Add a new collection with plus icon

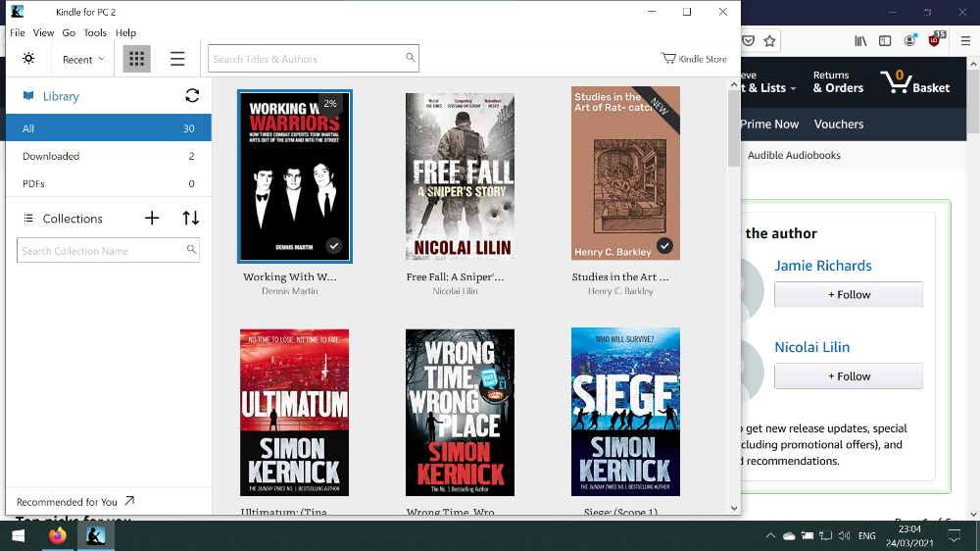tap(152, 218)
